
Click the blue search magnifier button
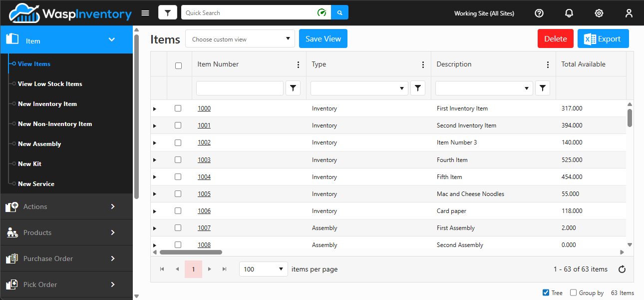coord(340,13)
